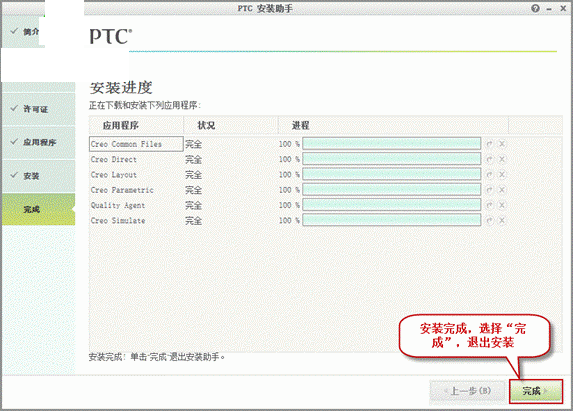Retry icon for Quality Agent row
Viewport: 573px width, 411px height.
[x=490, y=205]
